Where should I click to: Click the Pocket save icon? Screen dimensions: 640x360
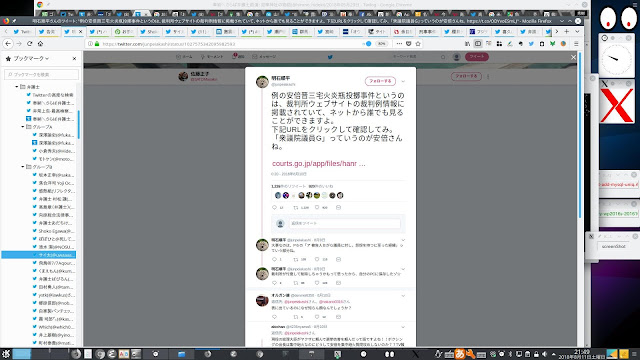(x=409, y=44)
